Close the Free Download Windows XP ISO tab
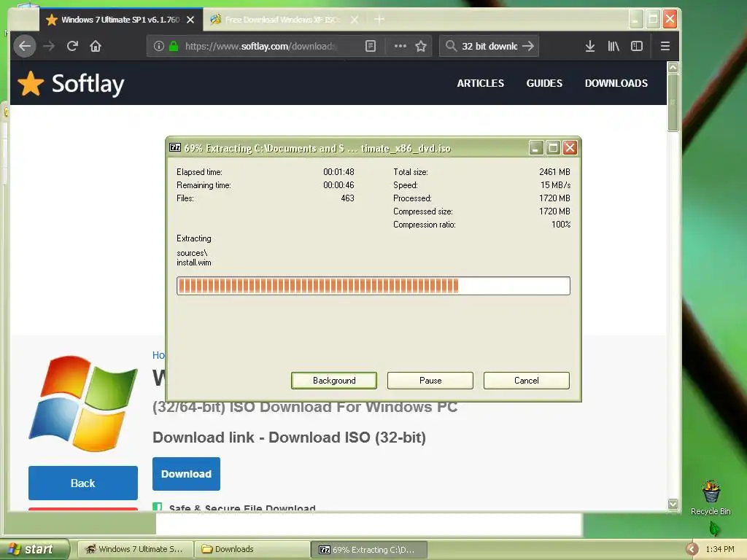This screenshot has width=747, height=560. click(x=355, y=20)
